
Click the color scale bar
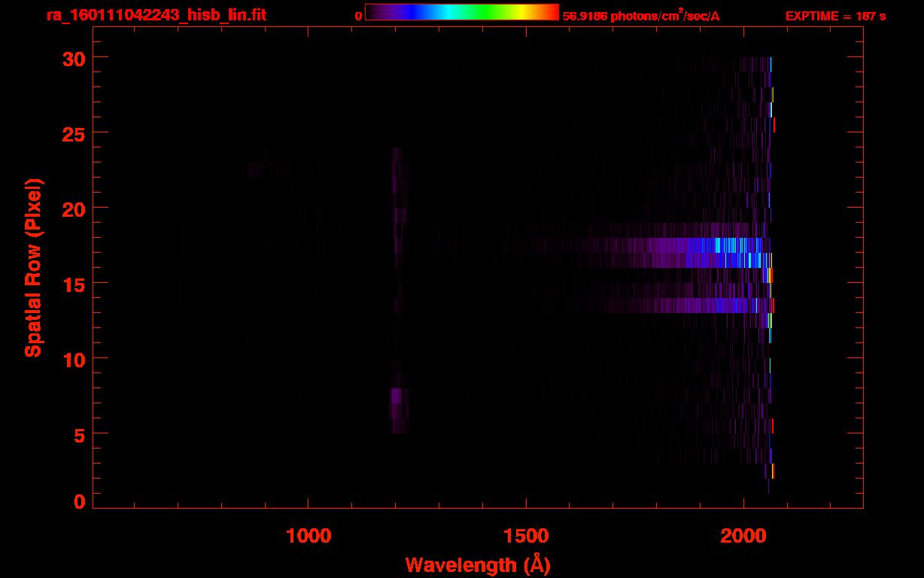(x=462, y=12)
